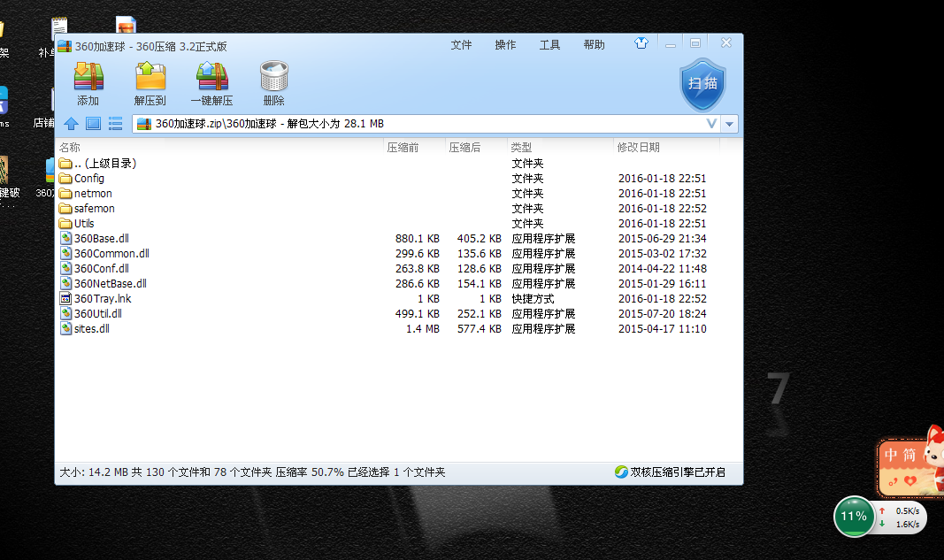Click the 405.2 KB compressed size
944x560 pixels.
[x=480, y=239]
